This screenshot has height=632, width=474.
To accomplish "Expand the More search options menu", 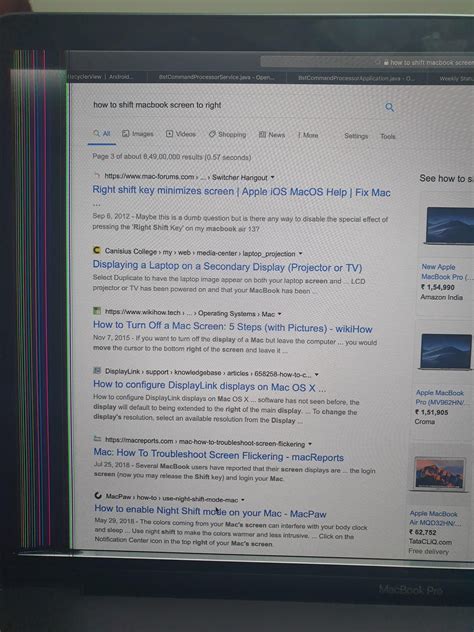I will [x=308, y=135].
